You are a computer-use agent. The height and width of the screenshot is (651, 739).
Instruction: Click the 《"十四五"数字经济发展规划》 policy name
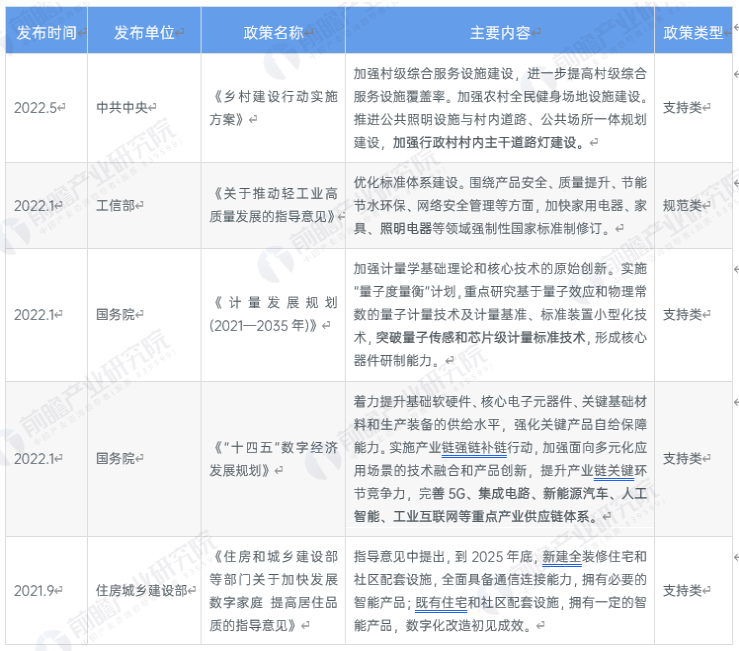tap(272, 459)
